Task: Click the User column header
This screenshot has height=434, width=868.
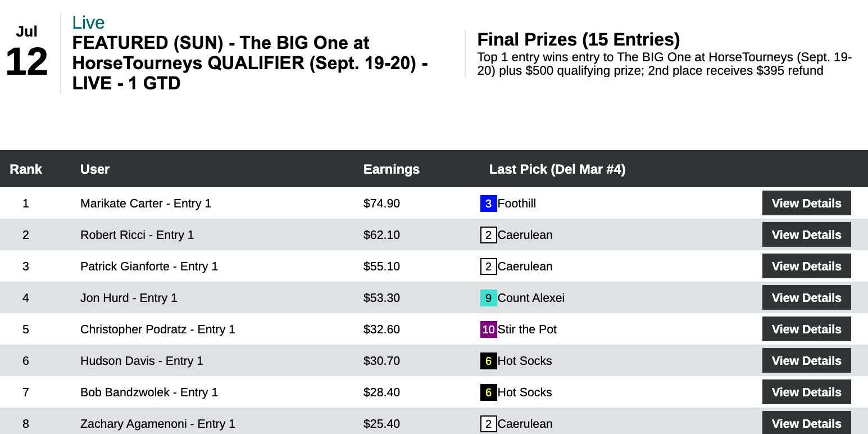Action: click(94, 169)
